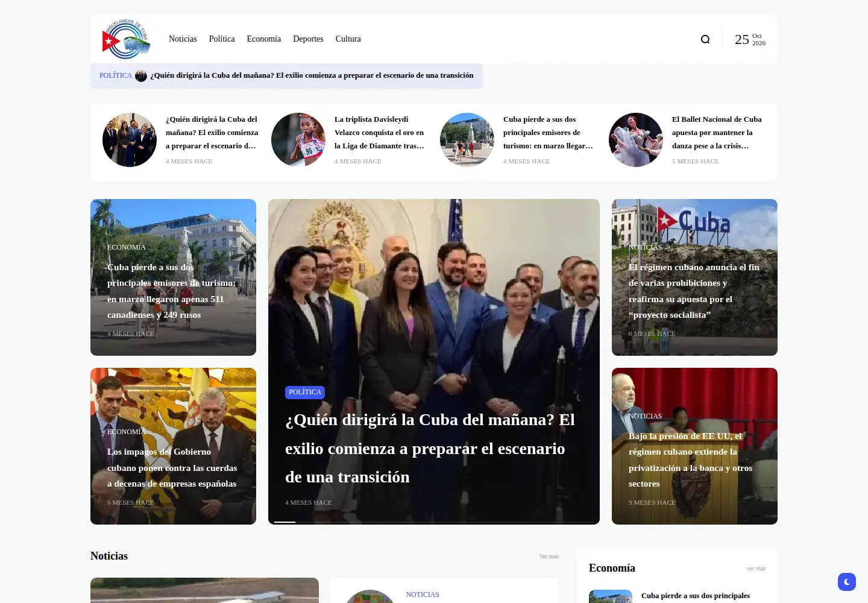Open the Noticias menu item
The height and width of the screenshot is (603, 868).
coord(183,39)
